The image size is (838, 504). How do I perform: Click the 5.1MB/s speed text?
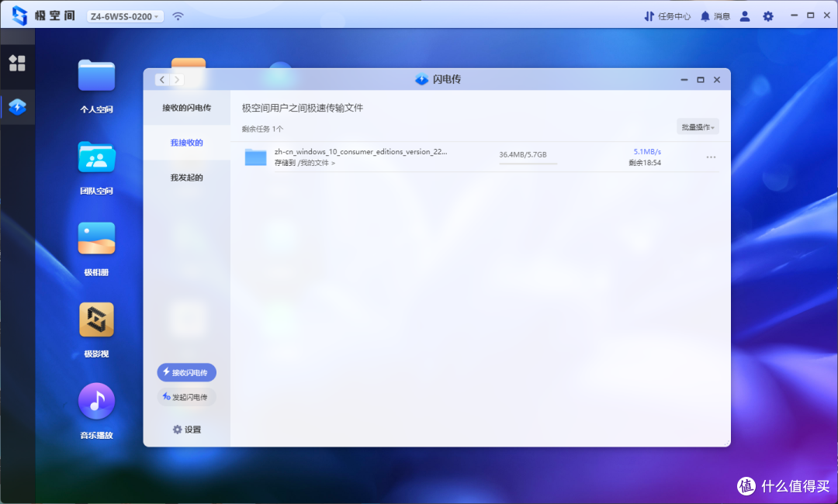(647, 152)
